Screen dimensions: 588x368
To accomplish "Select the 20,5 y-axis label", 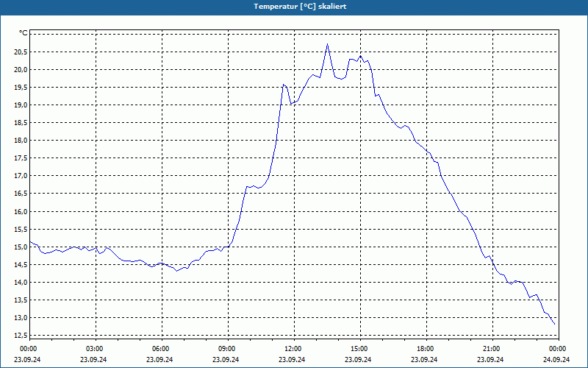I will point(21,52).
